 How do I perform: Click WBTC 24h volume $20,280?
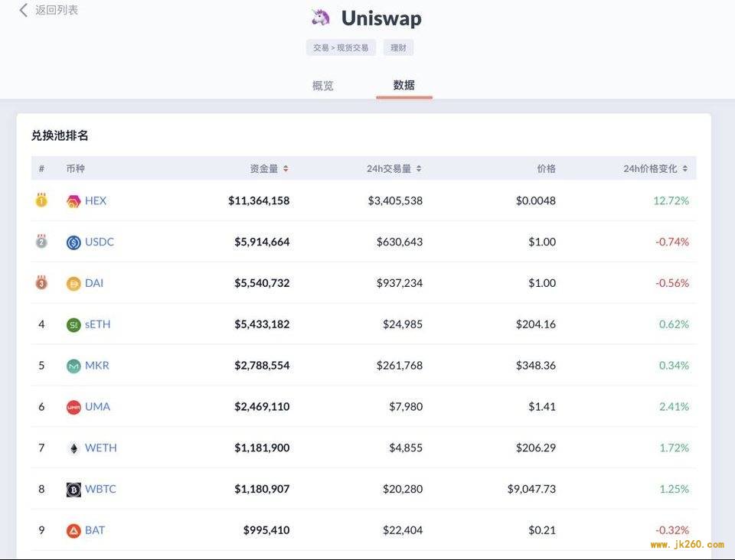403,490
